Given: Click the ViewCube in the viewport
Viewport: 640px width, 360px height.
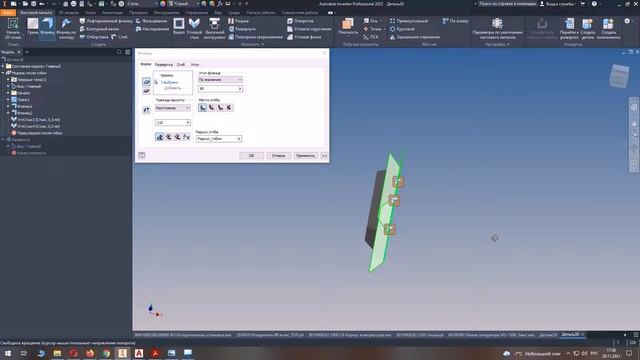Looking at the screenshot, I should coord(619,76).
